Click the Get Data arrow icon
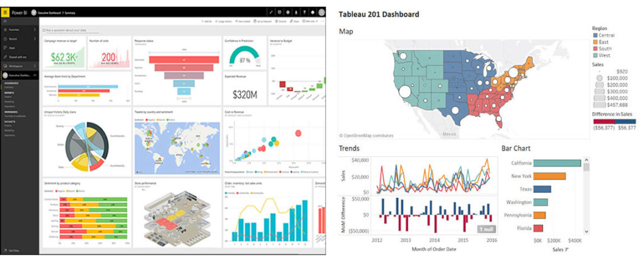 [5, 251]
